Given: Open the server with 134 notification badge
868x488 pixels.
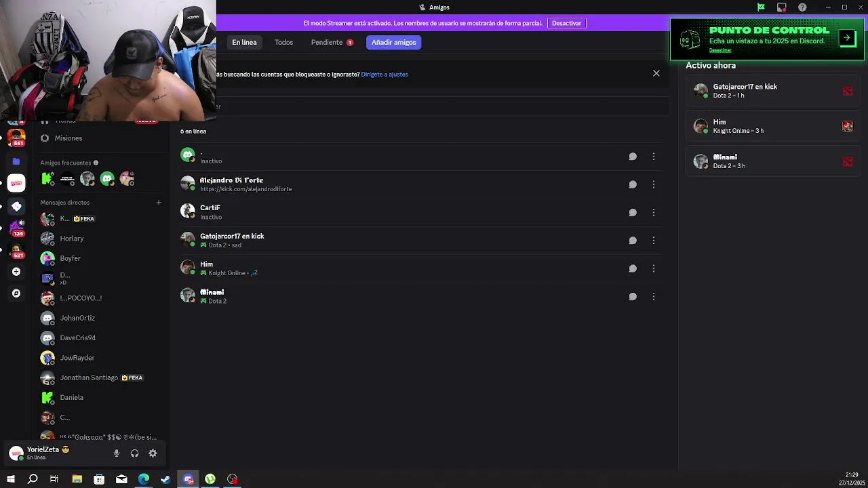Looking at the screenshot, I should tap(16, 228).
